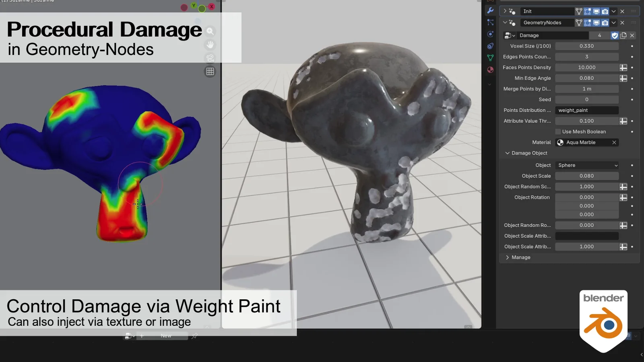Click the New button at the bottom bar

tap(166, 336)
